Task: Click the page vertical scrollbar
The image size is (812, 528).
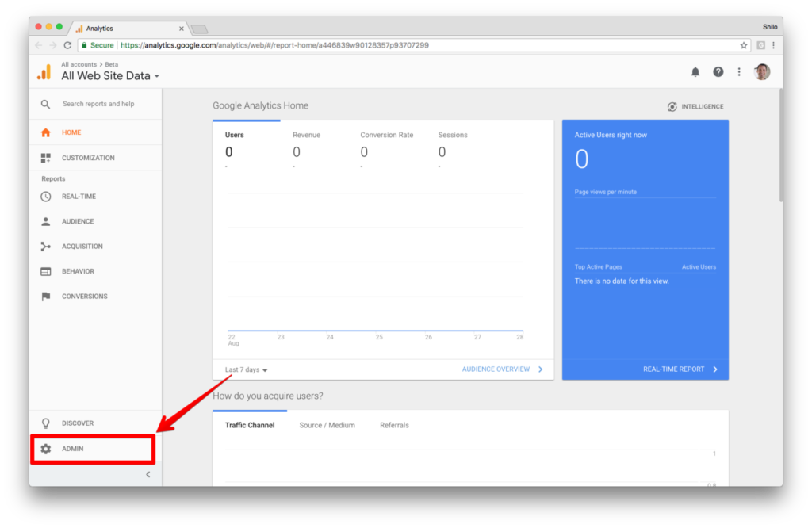Action: tap(780, 146)
